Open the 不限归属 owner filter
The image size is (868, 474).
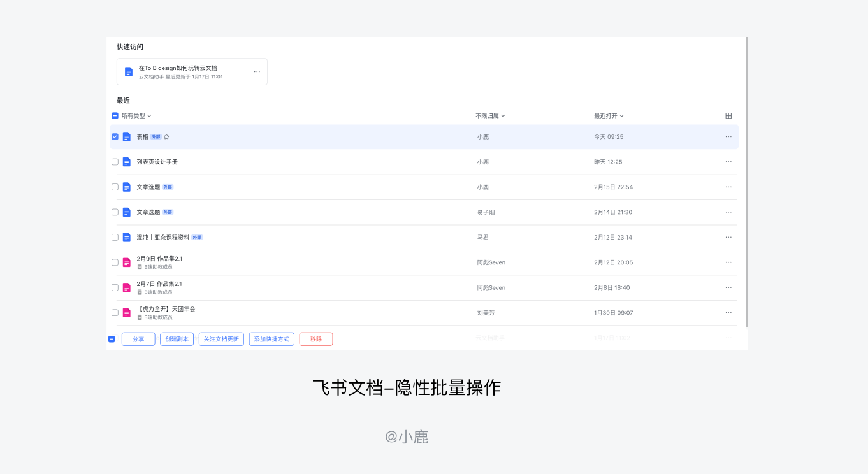point(490,116)
